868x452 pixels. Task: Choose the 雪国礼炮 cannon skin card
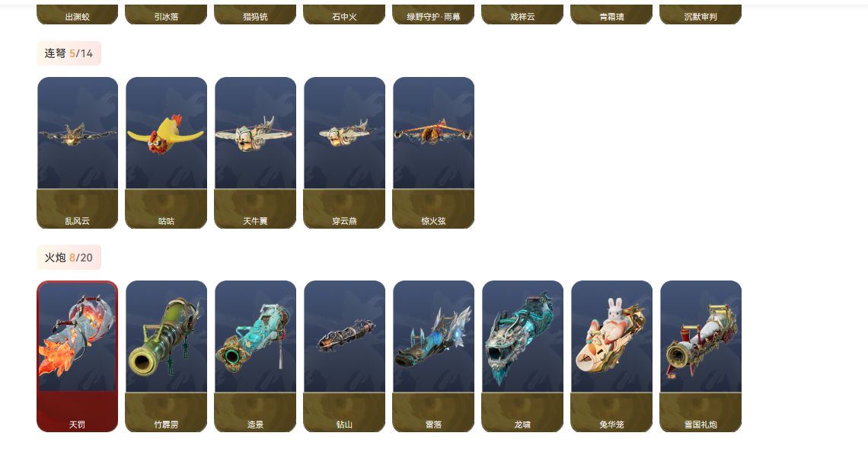[700, 357]
